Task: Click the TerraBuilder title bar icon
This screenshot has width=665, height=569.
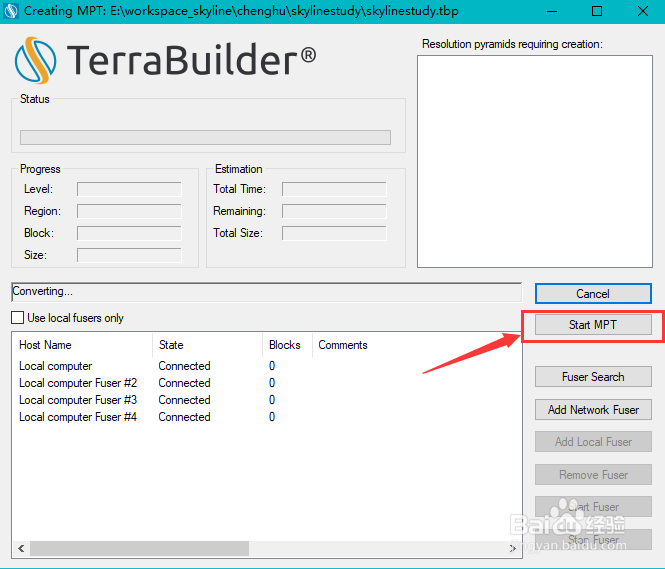Action: pos(10,11)
